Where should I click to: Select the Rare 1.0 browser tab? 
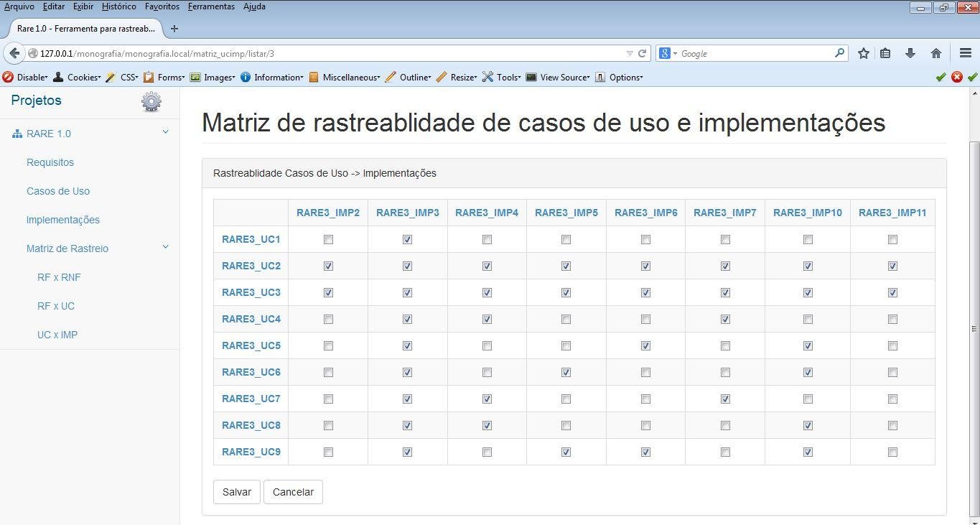(x=85, y=29)
